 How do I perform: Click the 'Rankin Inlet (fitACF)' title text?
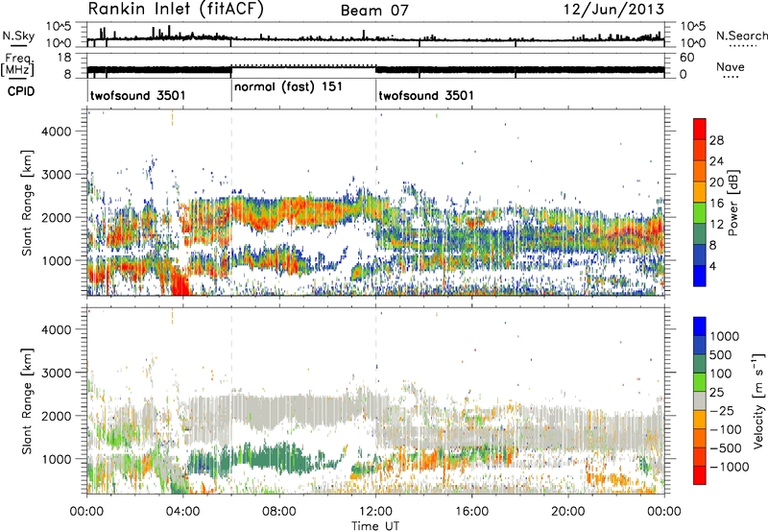[x=176, y=9]
